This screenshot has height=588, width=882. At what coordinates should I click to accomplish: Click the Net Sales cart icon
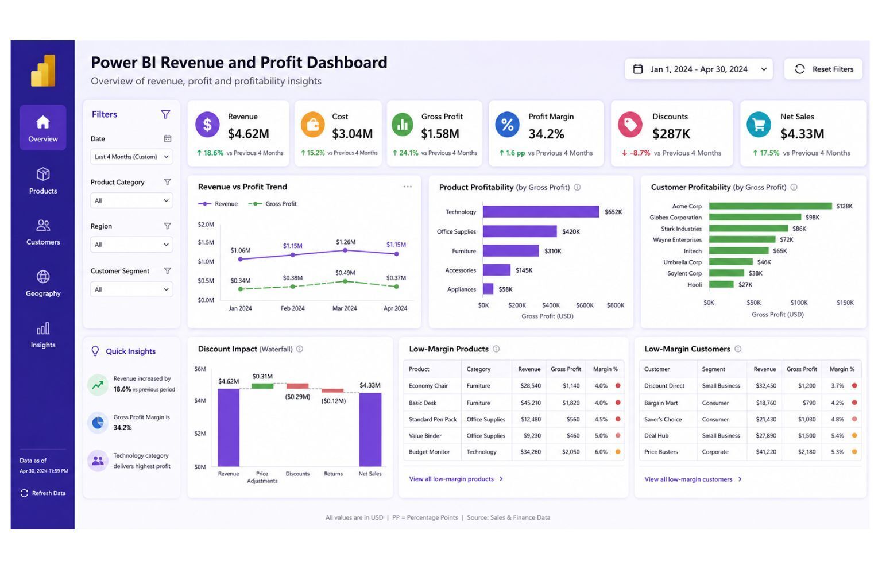[x=759, y=125]
